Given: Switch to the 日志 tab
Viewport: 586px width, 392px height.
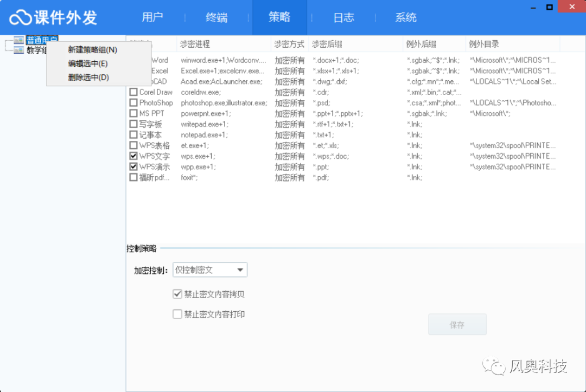Looking at the screenshot, I should coord(343,17).
